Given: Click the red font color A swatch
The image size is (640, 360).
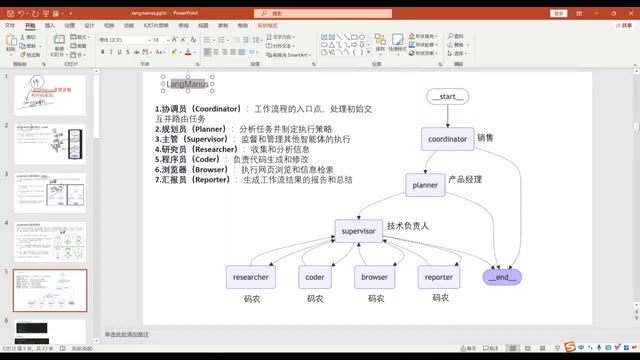Looking at the screenshot, I should click(188, 52).
